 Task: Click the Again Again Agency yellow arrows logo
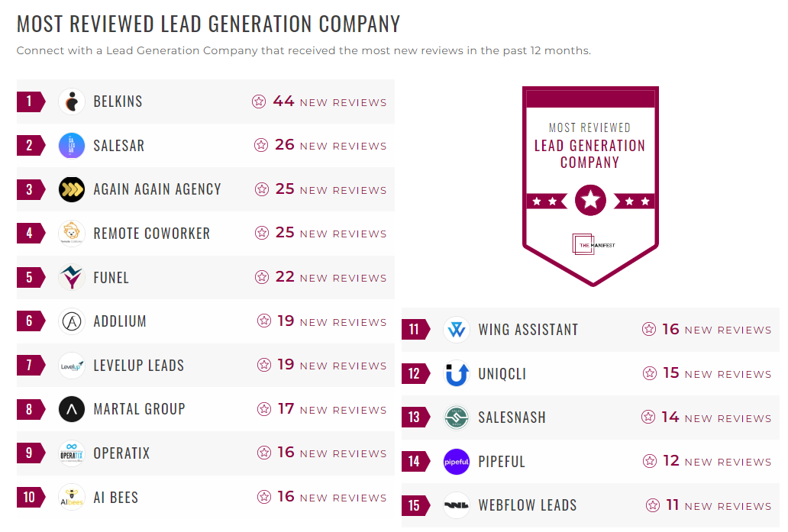[x=71, y=189]
